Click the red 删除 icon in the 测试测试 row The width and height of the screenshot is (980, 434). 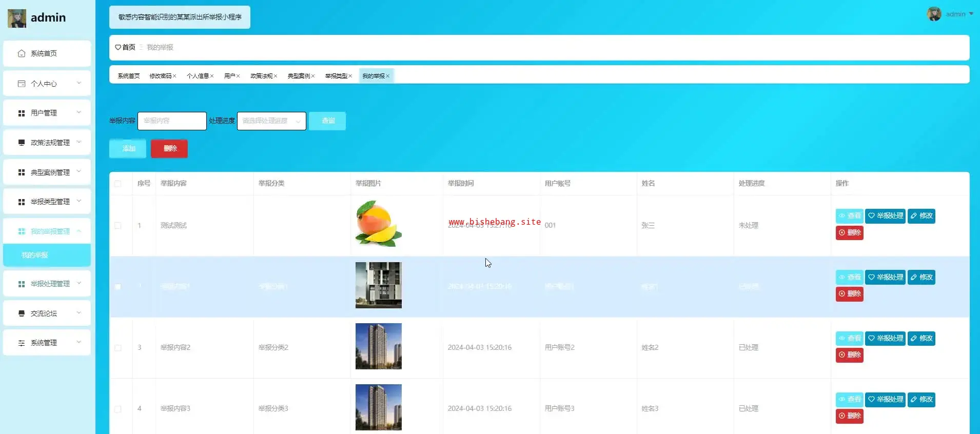[842, 232]
